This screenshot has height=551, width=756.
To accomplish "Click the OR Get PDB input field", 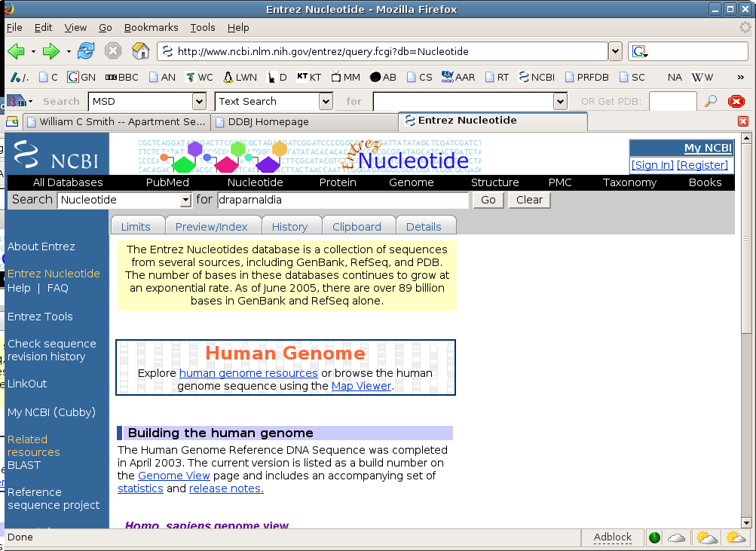I will click(672, 101).
